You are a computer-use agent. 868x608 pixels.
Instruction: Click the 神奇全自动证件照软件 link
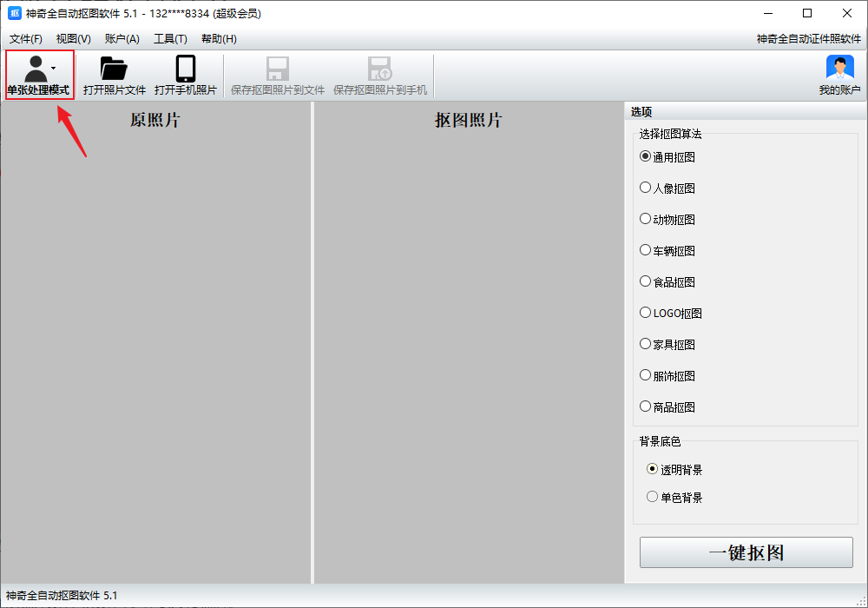coord(808,39)
